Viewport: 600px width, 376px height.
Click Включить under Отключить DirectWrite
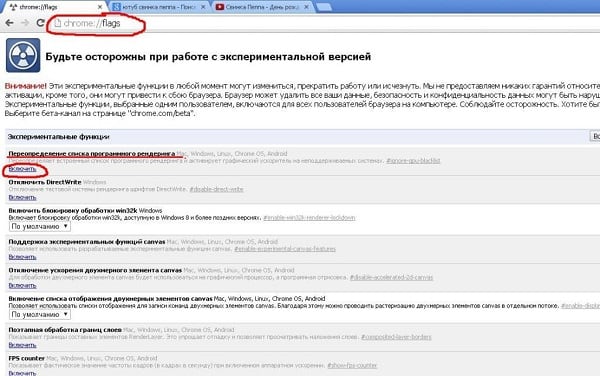click(x=22, y=197)
